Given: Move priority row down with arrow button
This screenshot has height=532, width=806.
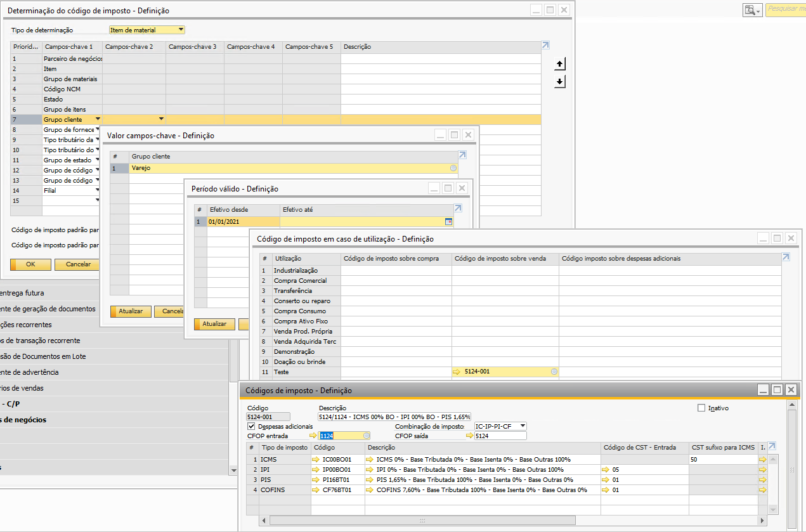Looking at the screenshot, I should pyautogui.click(x=559, y=82).
